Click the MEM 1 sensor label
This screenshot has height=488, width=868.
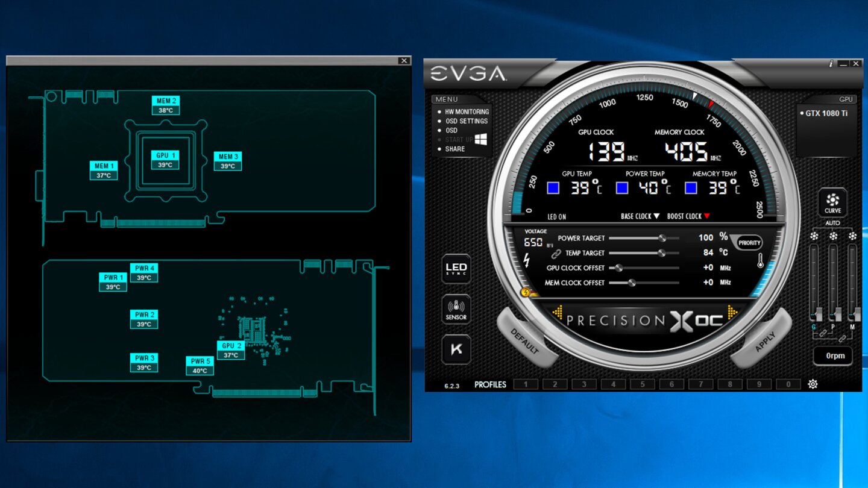104,170
